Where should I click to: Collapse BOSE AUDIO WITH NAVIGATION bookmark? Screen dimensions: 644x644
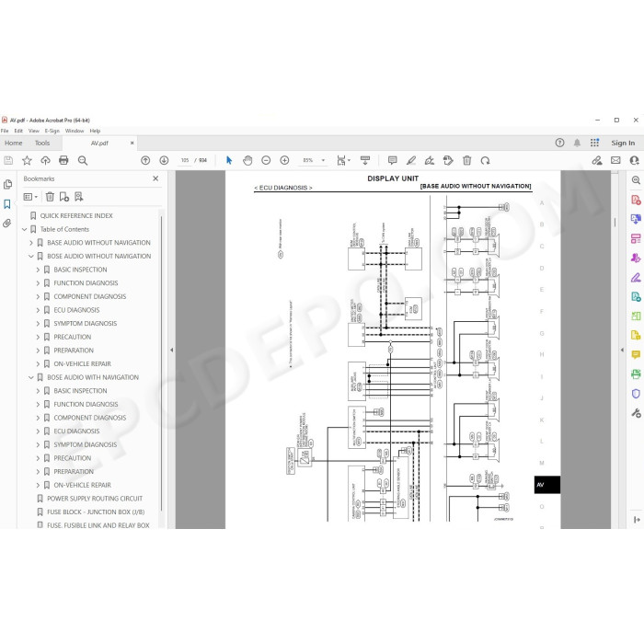coord(31,377)
